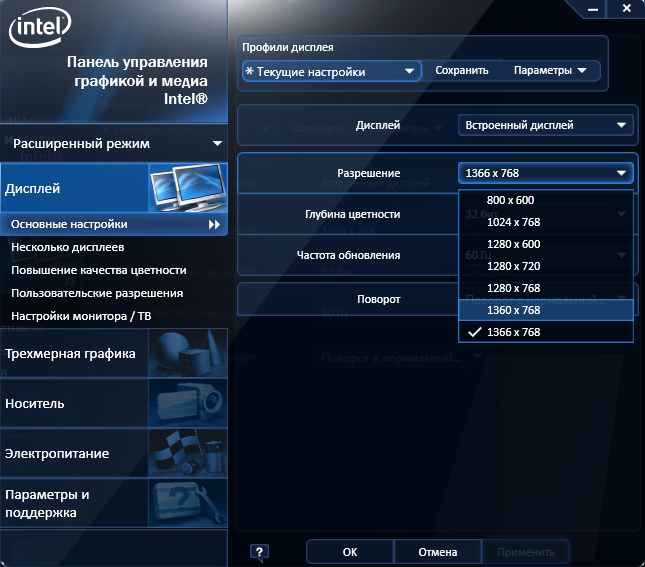Viewport: 645px width, 567px height.
Task: Choose 800 x 600 resolution
Action: 545,200
